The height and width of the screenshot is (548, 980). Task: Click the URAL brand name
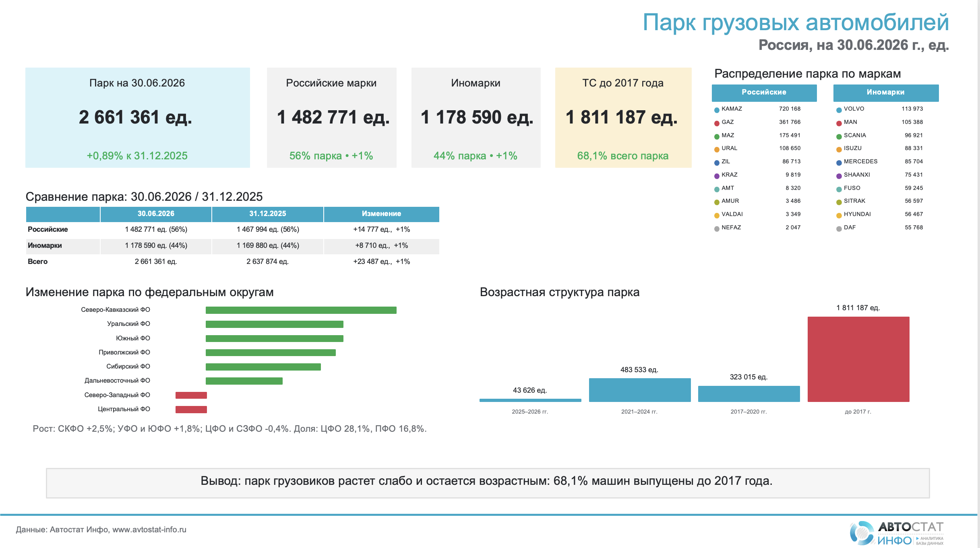point(730,148)
